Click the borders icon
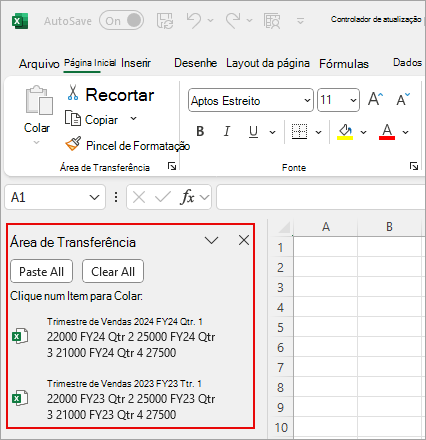 point(299,131)
